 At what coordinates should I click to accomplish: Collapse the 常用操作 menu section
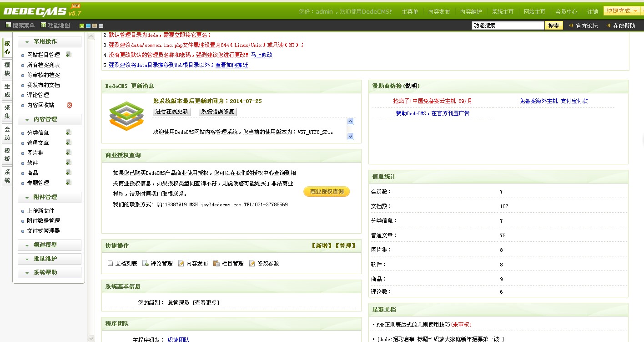tap(50, 41)
